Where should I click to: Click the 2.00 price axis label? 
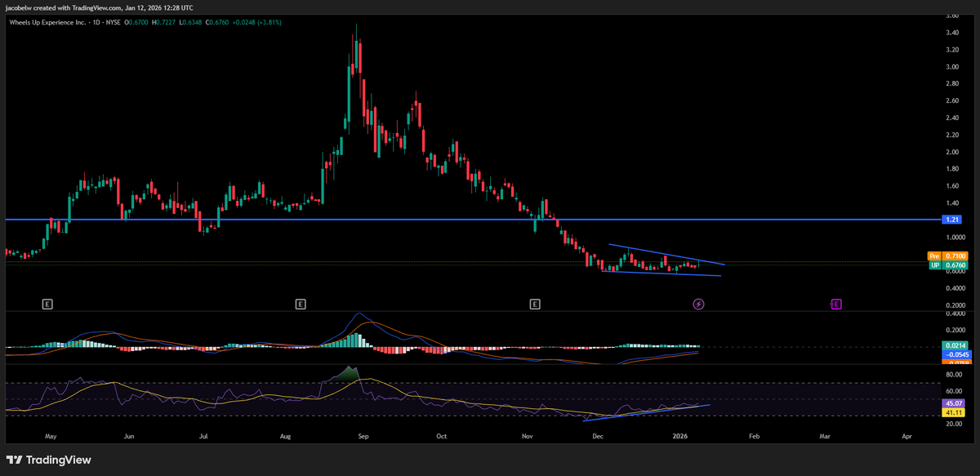point(951,152)
